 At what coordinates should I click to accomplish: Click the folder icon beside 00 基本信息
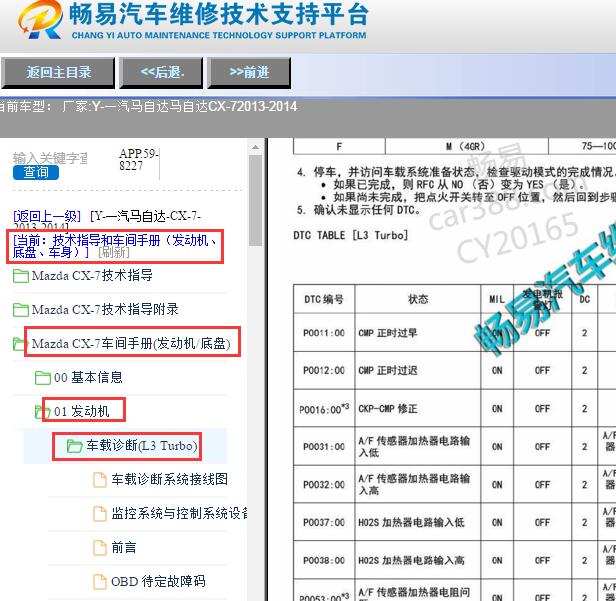click(x=42, y=378)
